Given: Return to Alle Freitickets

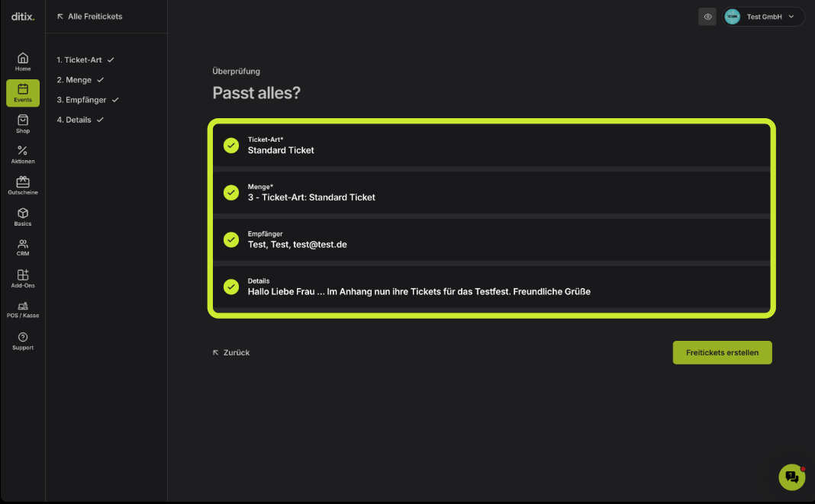Looking at the screenshot, I should pos(89,17).
